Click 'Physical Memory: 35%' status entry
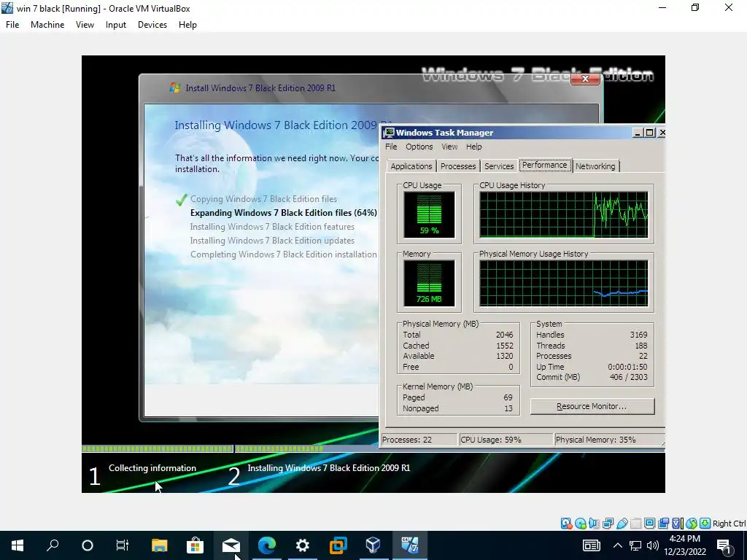The image size is (747, 560). pyautogui.click(x=595, y=440)
